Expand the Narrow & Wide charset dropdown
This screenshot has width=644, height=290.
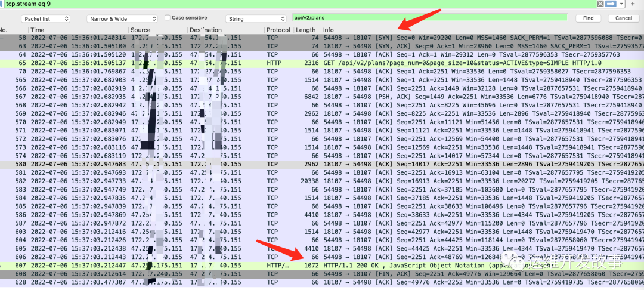point(122,18)
